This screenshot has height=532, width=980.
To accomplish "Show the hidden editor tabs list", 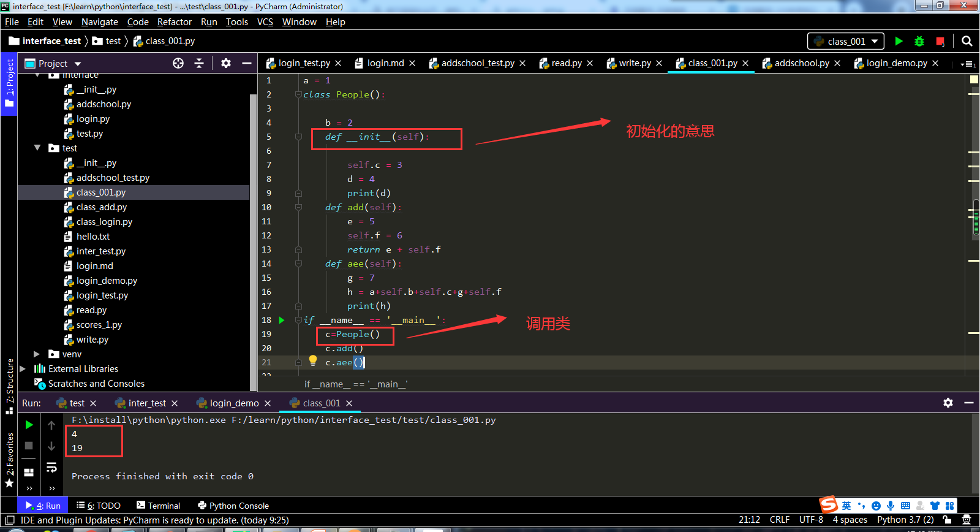I will [968, 64].
